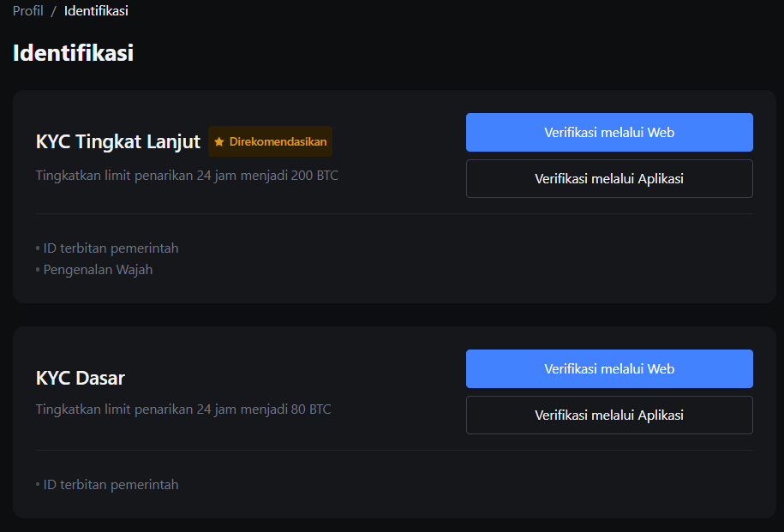784x532 pixels.
Task: Click ID terbitan pemerintah in advanced KYC card
Action: 111,248
